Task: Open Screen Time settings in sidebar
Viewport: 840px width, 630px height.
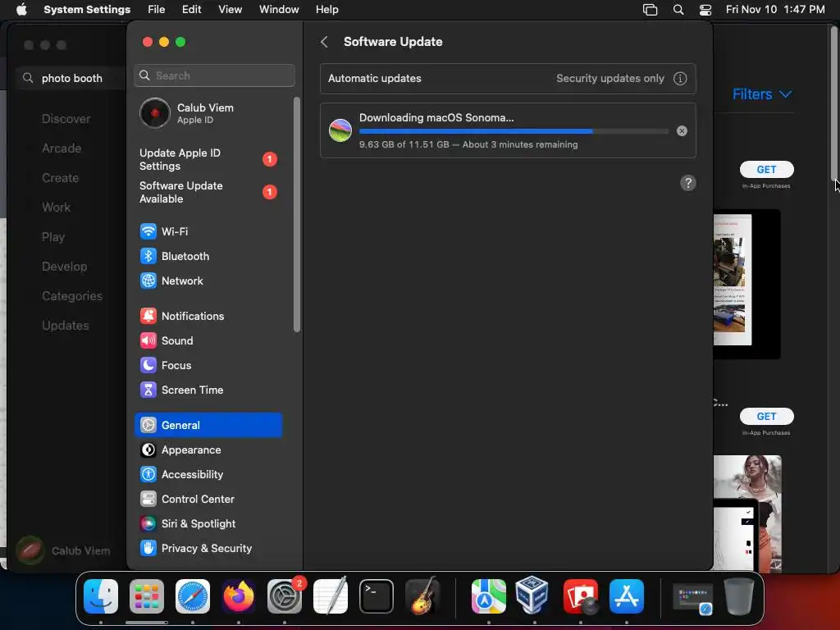Action: click(x=208, y=390)
